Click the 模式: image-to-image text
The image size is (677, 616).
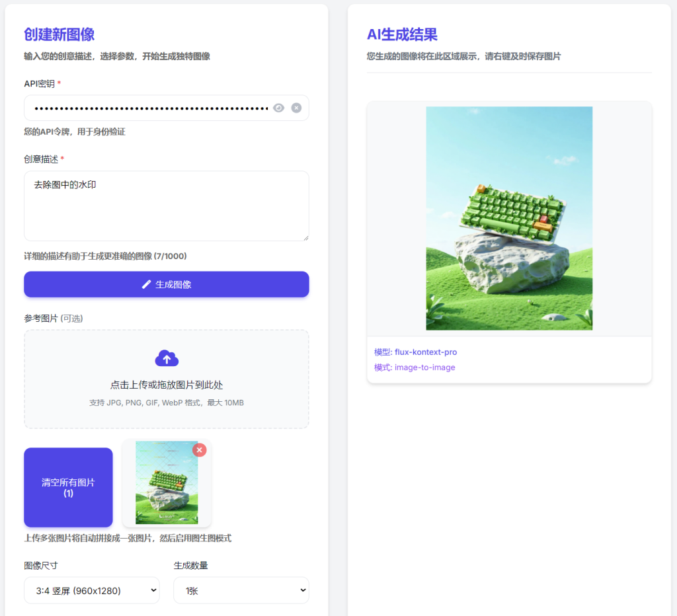pyautogui.click(x=415, y=367)
